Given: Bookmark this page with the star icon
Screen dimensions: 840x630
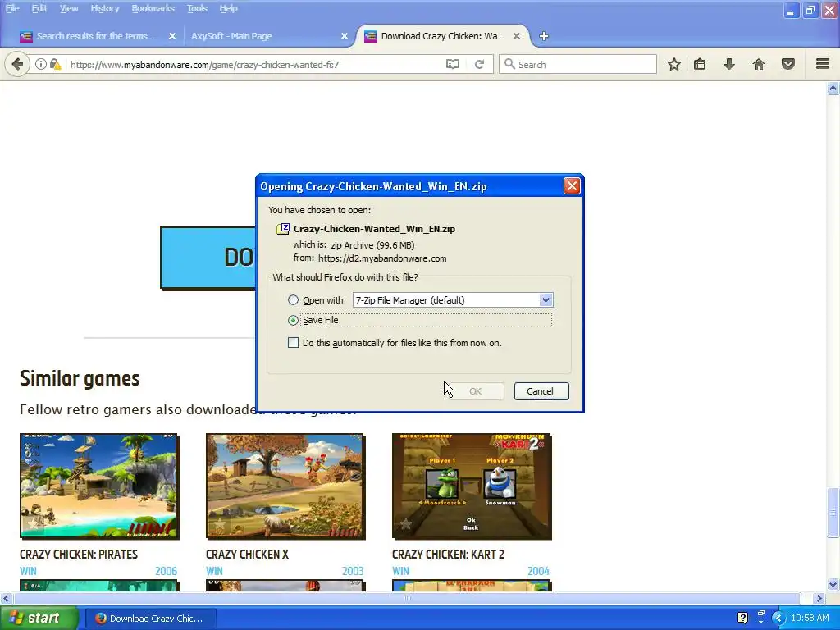Looking at the screenshot, I should (x=674, y=64).
